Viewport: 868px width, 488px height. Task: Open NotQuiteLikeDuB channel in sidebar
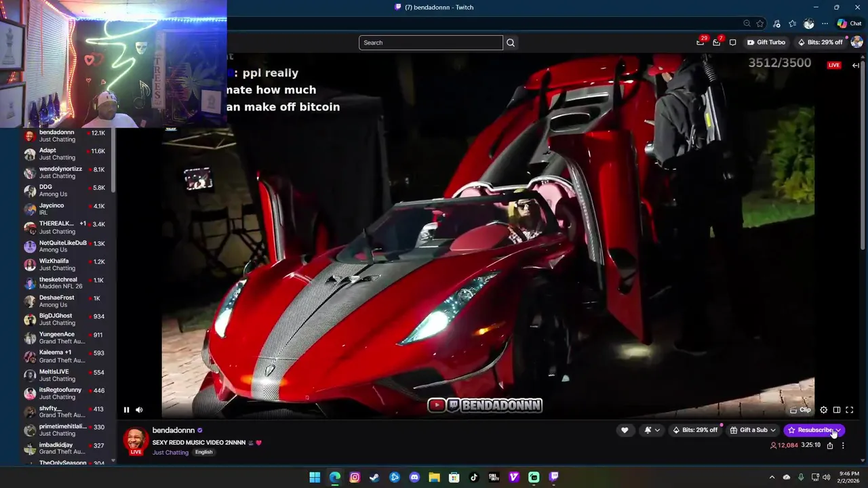[x=66, y=246]
